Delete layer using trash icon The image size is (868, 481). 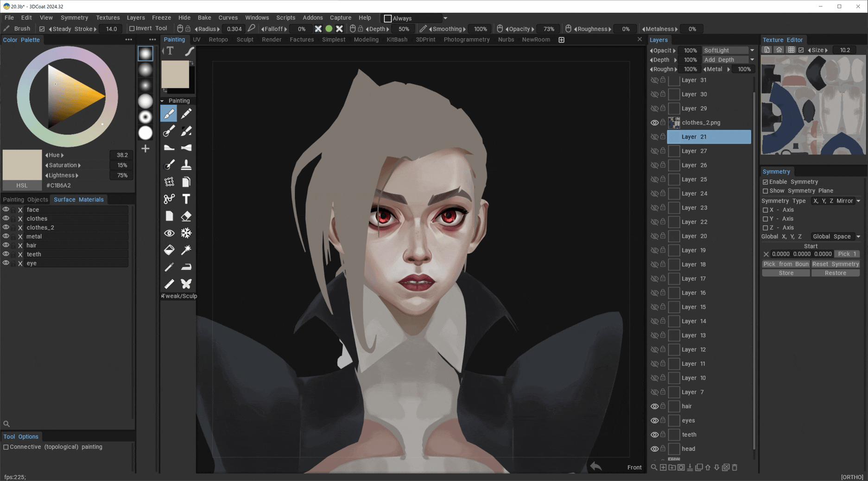click(x=735, y=468)
